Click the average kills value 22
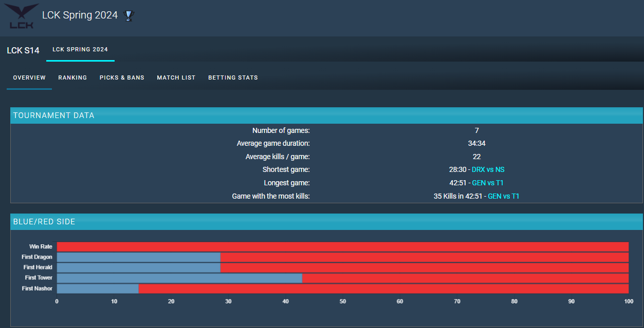This screenshot has height=328, width=644. point(477,157)
